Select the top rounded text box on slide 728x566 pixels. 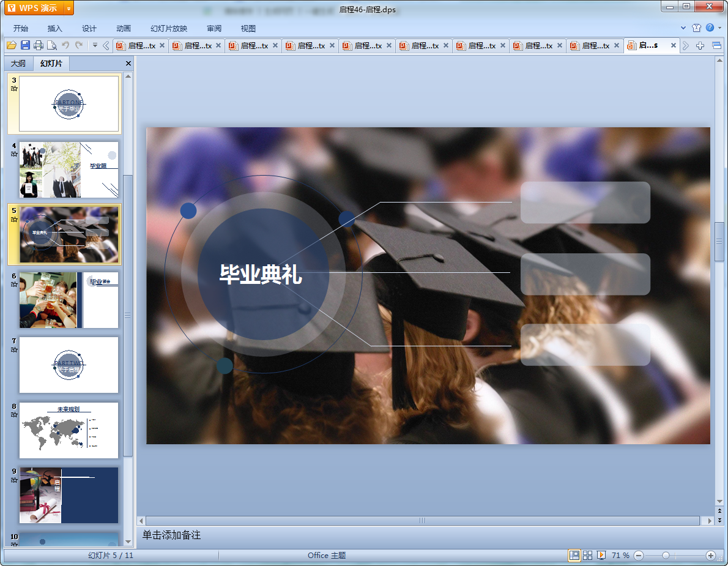pyautogui.click(x=585, y=203)
